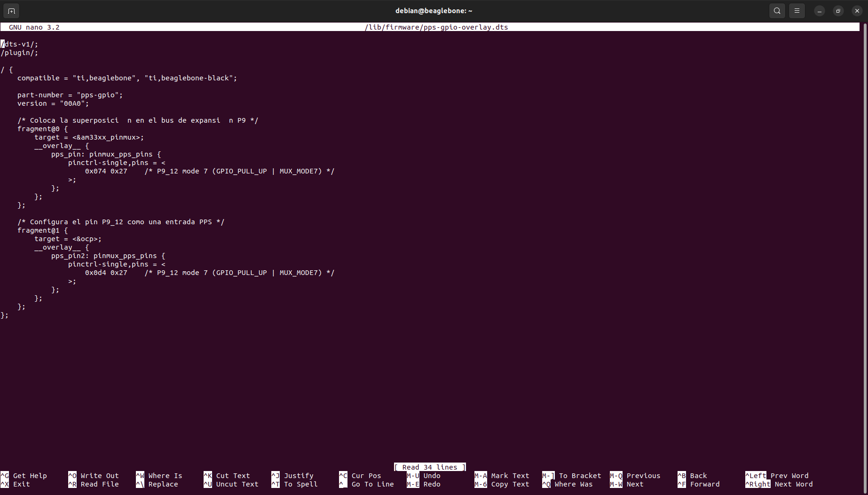Minimize the terminal window
Screen dimensions: 868x495
point(820,11)
